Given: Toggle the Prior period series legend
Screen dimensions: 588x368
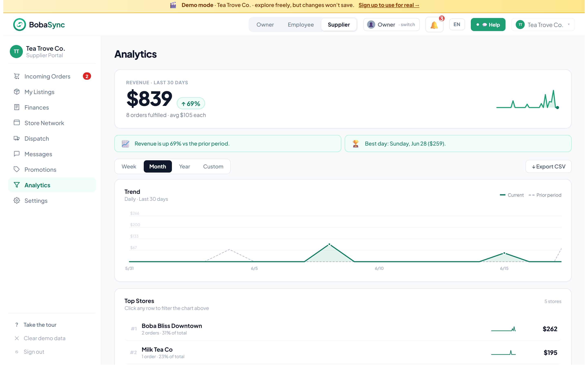Looking at the screenshot, I should pos(545,195).
